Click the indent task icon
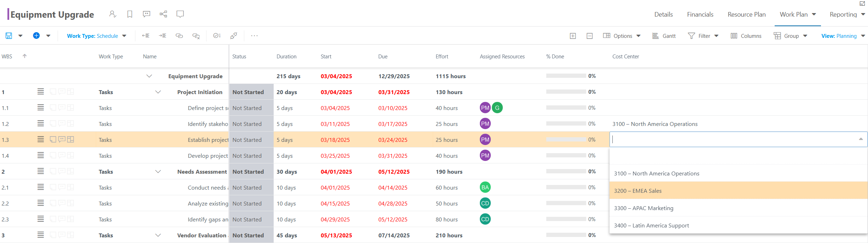The height and width of the screenshot is (243, 868). [163, 36]
